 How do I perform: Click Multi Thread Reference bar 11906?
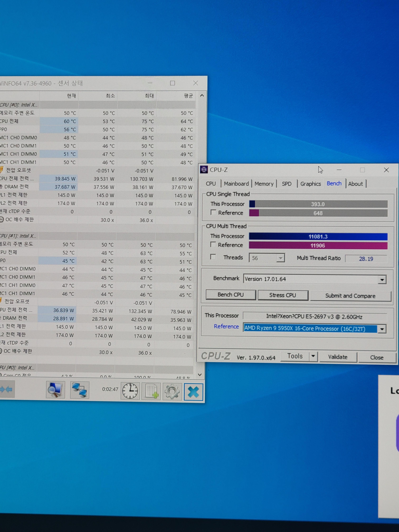tap(318, 246)
